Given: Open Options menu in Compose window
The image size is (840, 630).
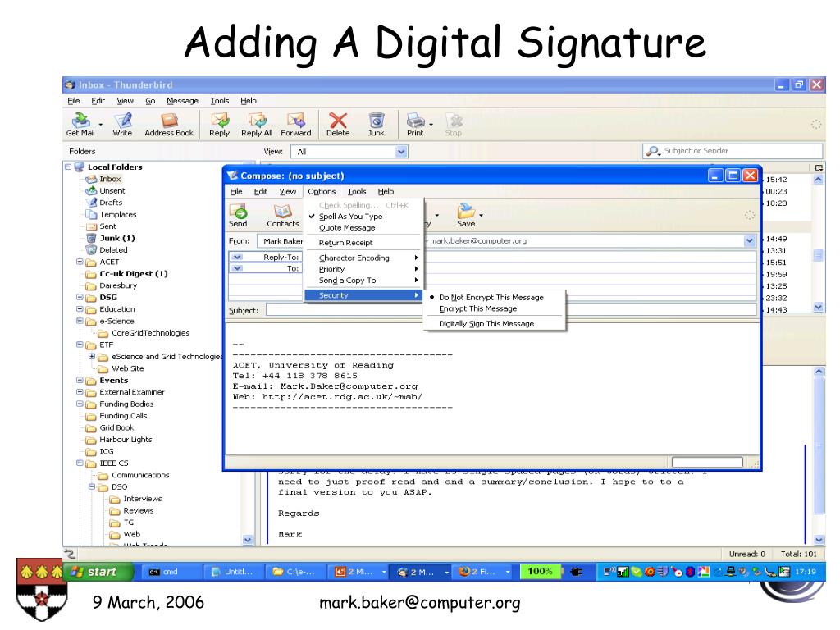Looking at the screenshot, I should (322, 191).
